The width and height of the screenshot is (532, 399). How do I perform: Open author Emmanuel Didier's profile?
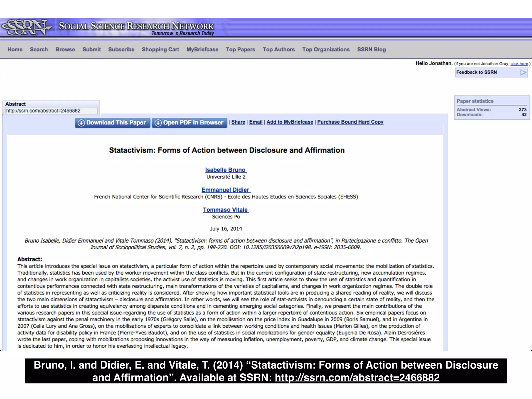click(x=225, y=190)
